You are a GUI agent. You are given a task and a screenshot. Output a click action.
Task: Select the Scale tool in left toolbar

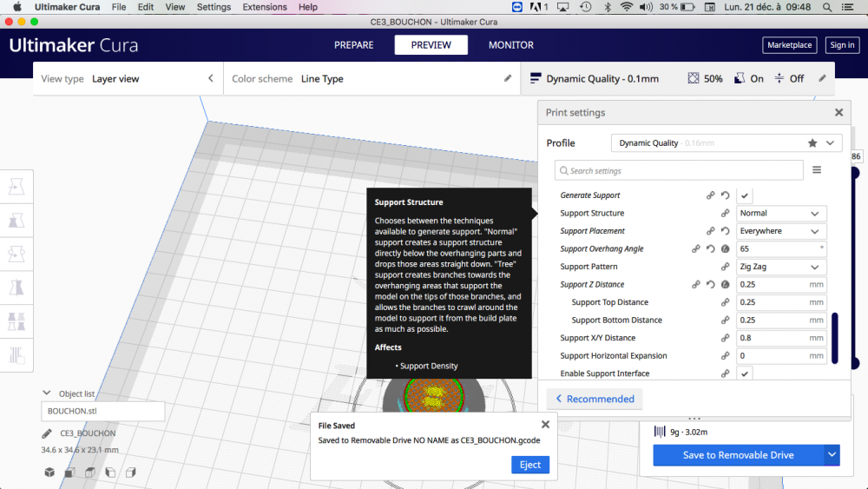[16, 221]
